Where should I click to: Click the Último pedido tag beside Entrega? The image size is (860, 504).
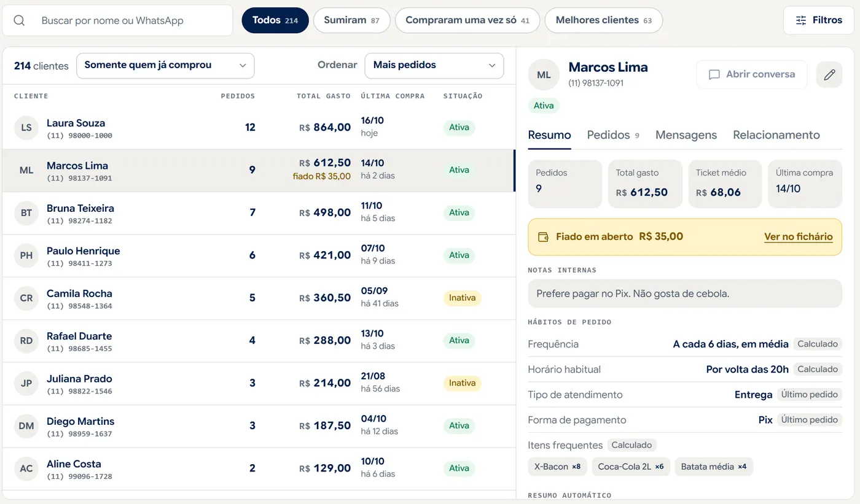coord(810,395)
